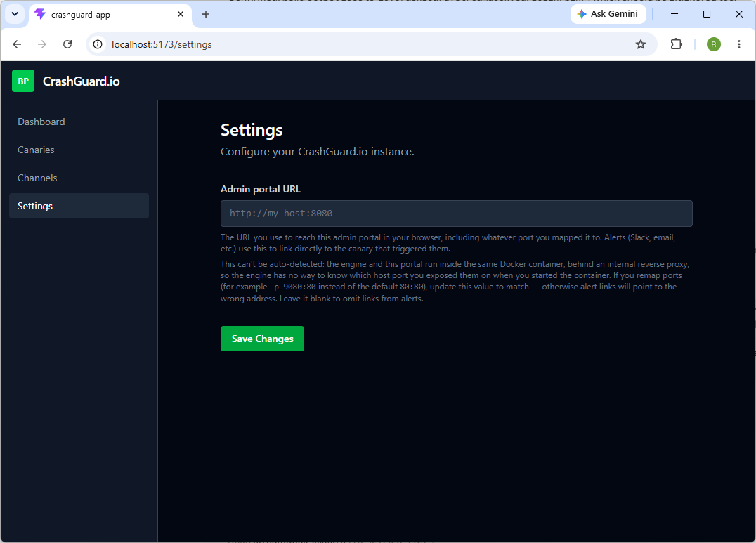Click the "This can't be auto-detected" help paragraph
Viewport: 756px width, 543px height.
pyautogui.click(x=455, y=281)
